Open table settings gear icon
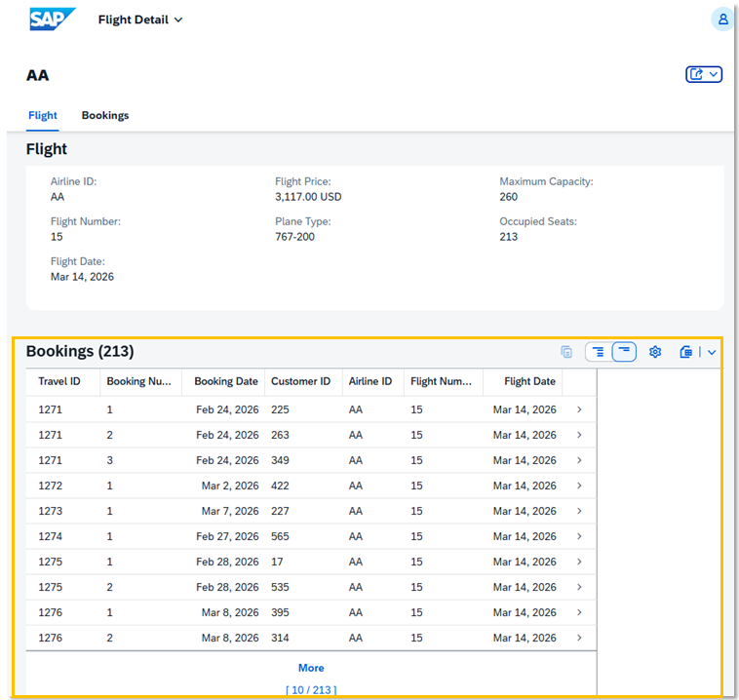Viewport: 739px width, 700px height. pyautogui.click(x=655, y=352)
